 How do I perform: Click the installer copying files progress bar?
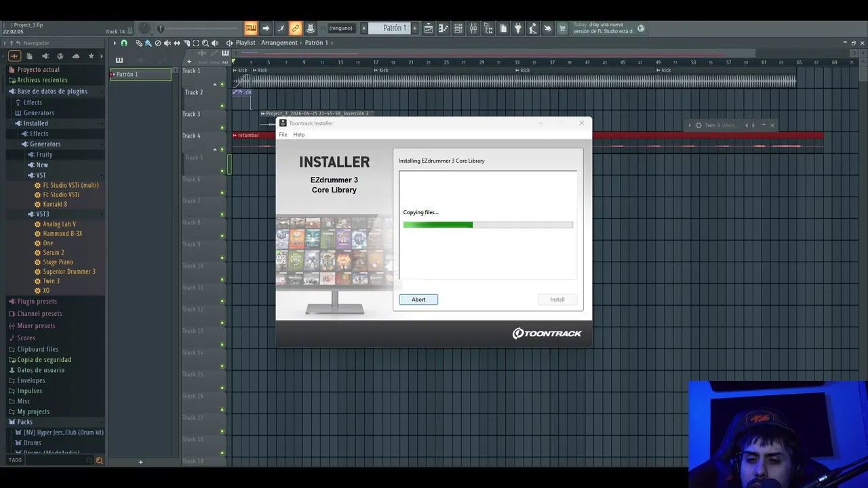(488, 224)
